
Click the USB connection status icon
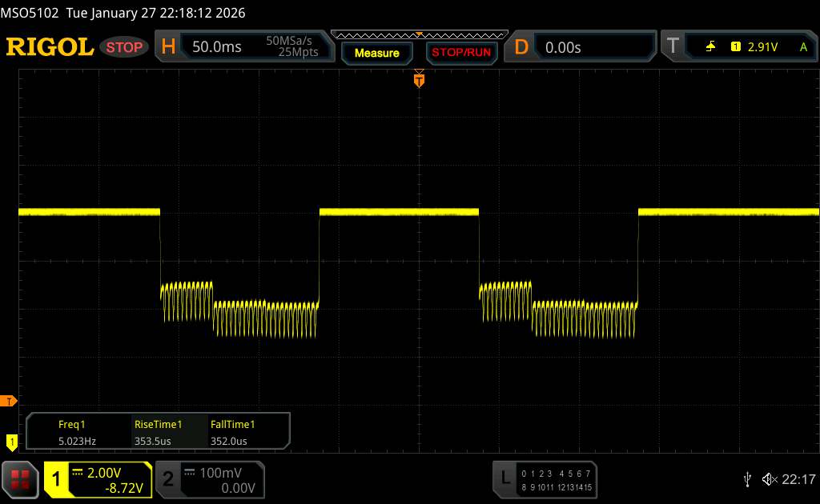747,479
